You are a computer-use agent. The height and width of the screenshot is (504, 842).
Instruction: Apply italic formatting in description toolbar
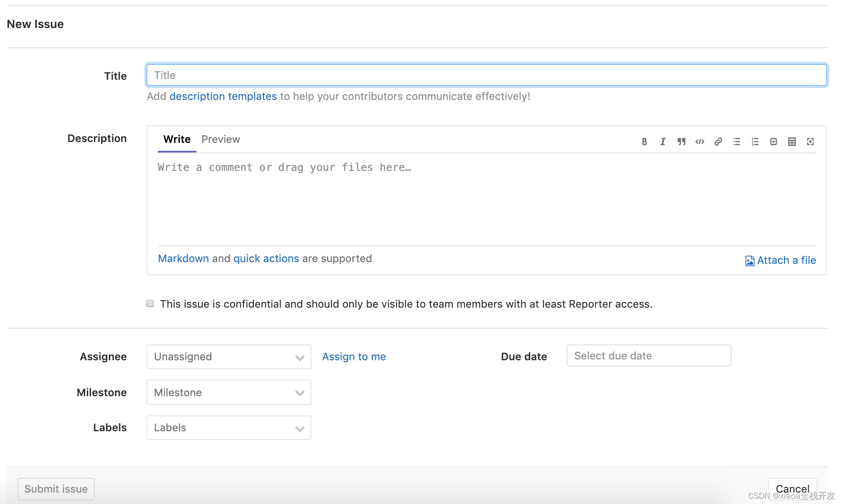(663, 142)
